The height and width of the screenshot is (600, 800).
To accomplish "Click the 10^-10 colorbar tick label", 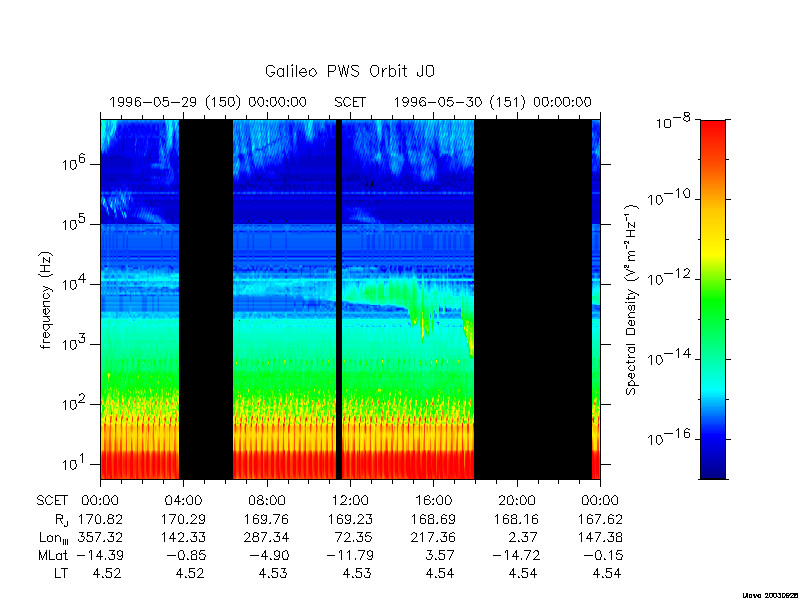I will [x=670, y=197].
